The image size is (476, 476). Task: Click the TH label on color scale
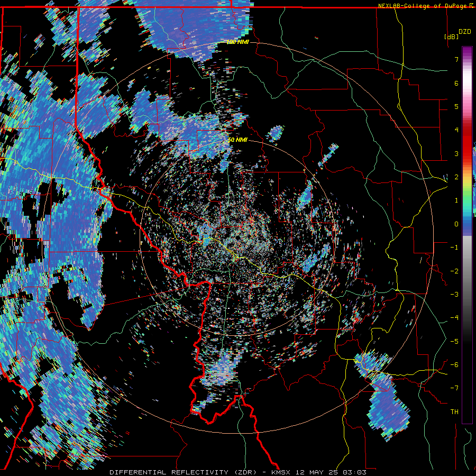[x=454, y=412]
